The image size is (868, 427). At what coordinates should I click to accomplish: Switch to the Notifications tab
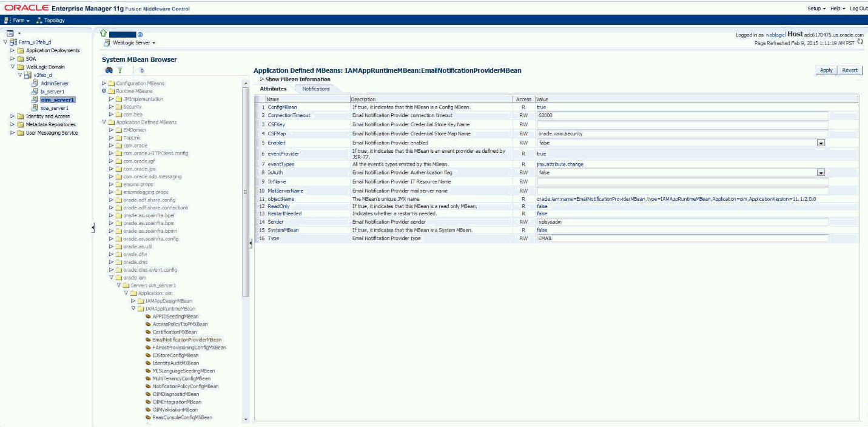click(316, 89)
